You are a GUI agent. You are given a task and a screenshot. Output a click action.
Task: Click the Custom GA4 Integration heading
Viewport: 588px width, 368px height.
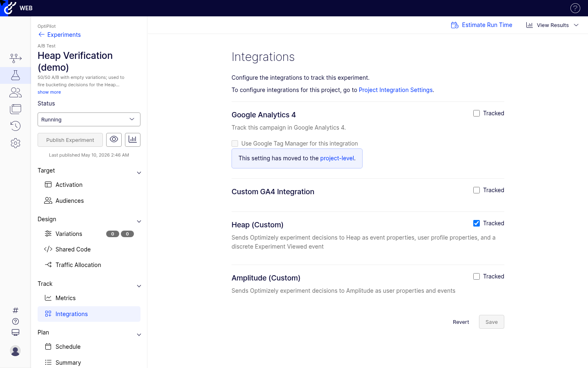273,192
